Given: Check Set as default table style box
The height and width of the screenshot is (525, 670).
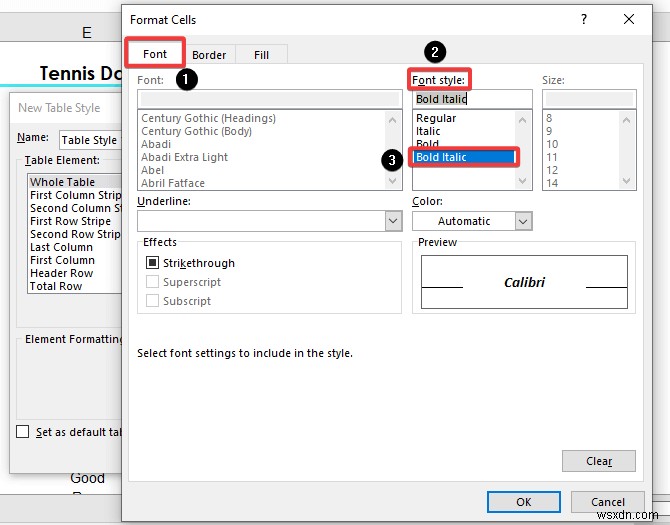Looking at the screenshot, I should [22, 431].
